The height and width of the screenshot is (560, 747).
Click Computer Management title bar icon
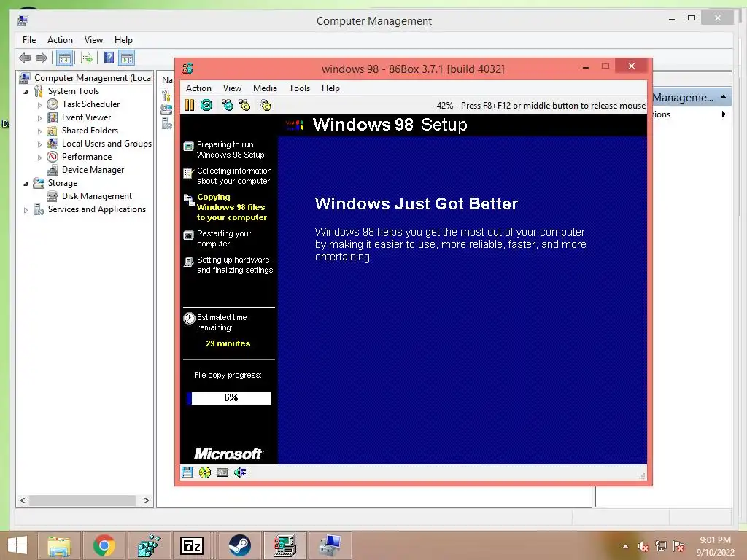tap(23, 20)
